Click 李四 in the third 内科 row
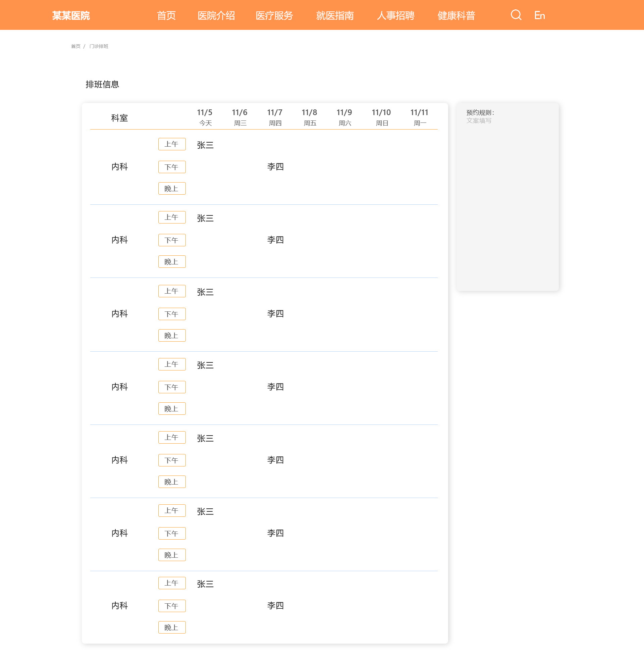 point(275,313)
